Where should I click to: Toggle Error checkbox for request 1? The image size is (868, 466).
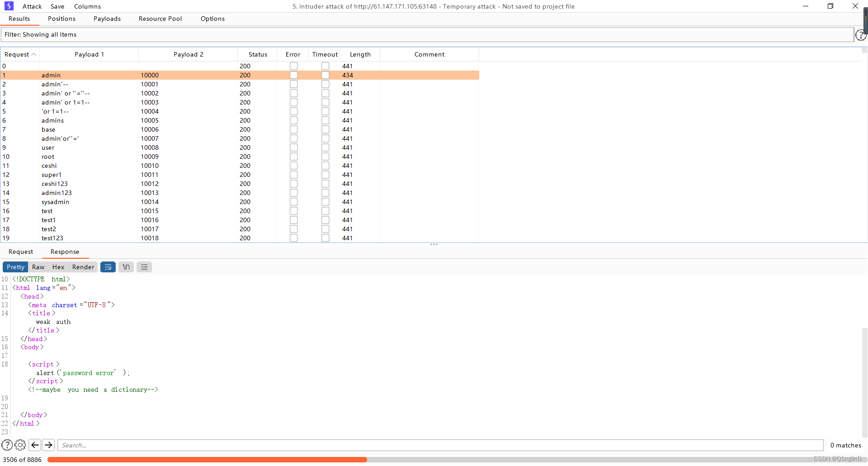pos(294,75)
